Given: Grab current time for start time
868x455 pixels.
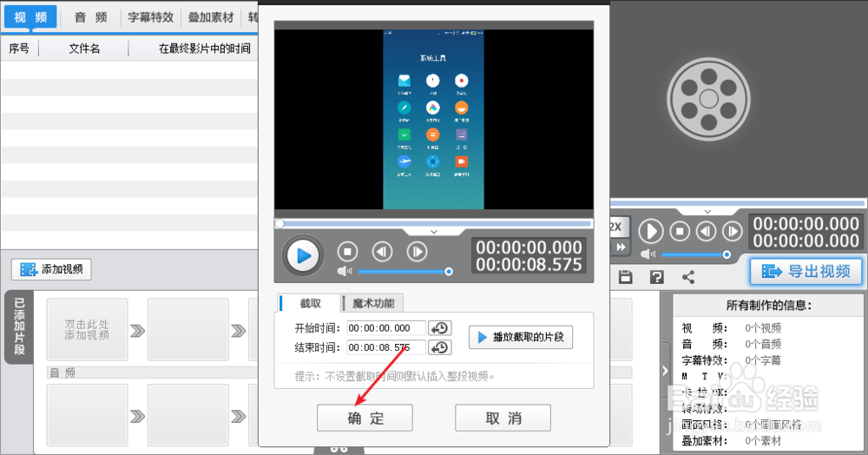Looking at the screenshot, I should click(x=440, y=328).
